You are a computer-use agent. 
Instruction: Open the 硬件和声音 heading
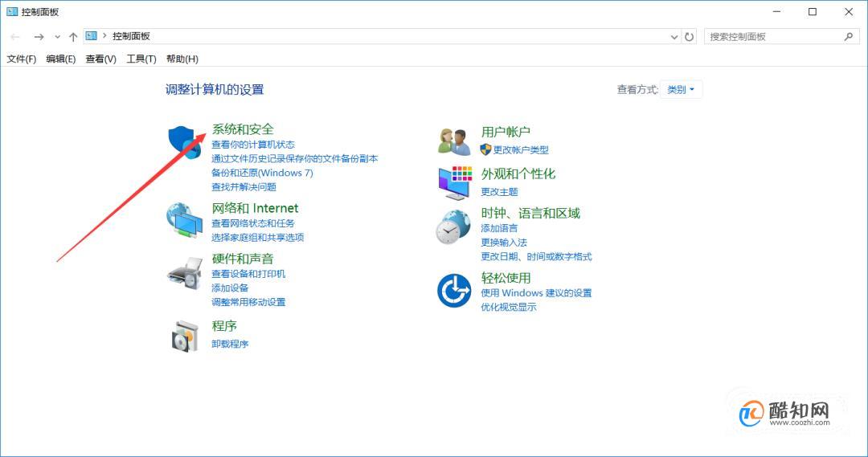pyautogui.click(x=243, y=259)
